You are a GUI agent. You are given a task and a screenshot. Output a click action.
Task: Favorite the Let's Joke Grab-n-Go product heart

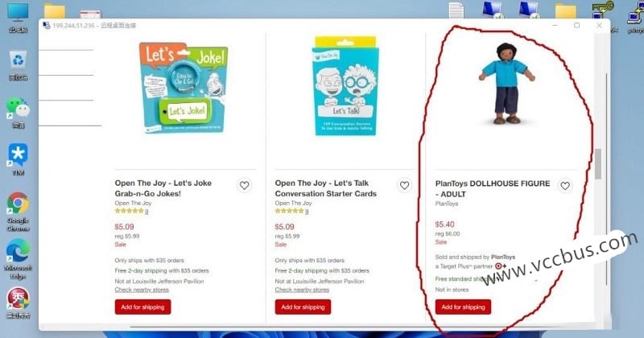(x=245, y=186)
